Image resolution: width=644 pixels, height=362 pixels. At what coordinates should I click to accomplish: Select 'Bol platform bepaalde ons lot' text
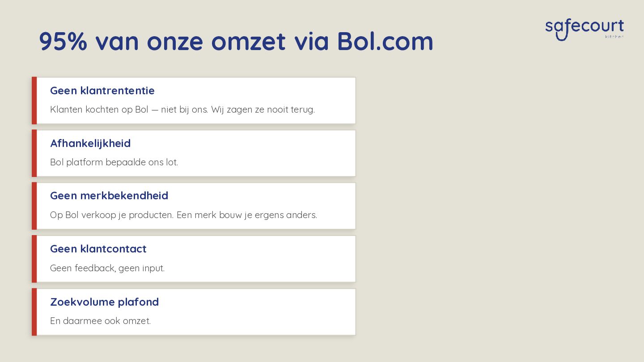click(114, 162)
